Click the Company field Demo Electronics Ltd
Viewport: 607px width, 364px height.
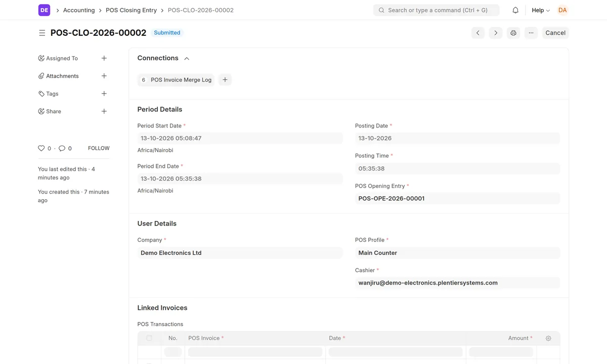(x=240, y=253)
